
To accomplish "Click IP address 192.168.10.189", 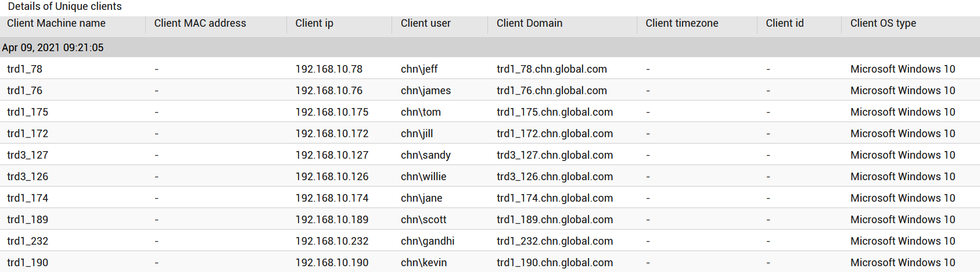I will (332, 220).
